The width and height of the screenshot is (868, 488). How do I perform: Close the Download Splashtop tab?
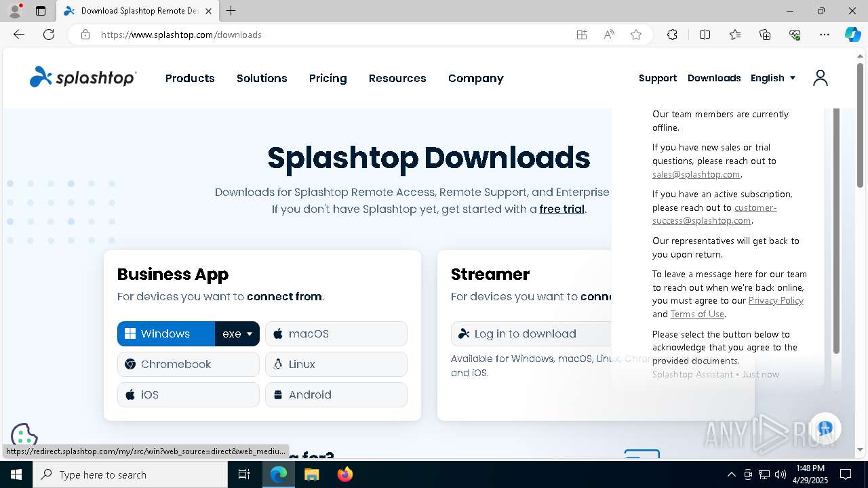[208, 11]
